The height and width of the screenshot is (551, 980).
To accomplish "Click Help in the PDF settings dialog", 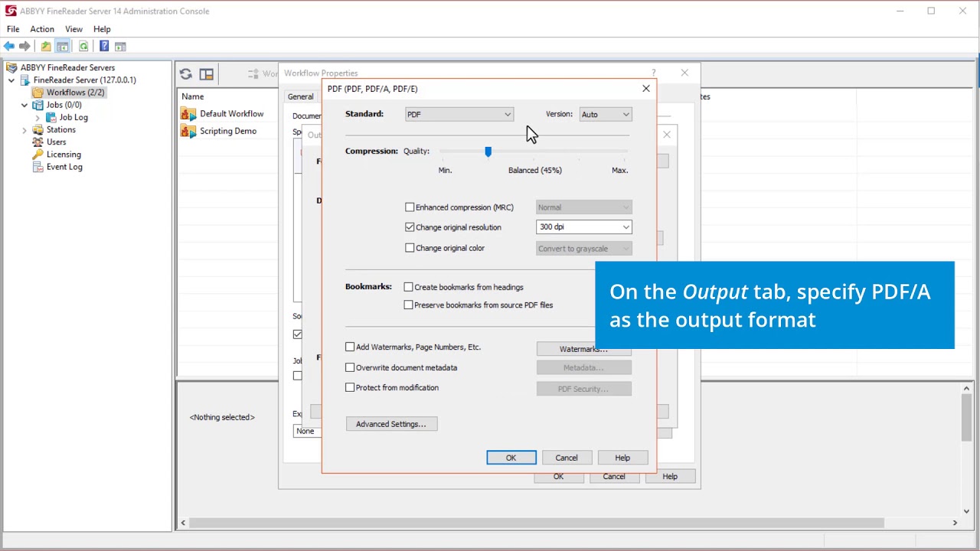I will pyautogui.click(x=622, y=458).
